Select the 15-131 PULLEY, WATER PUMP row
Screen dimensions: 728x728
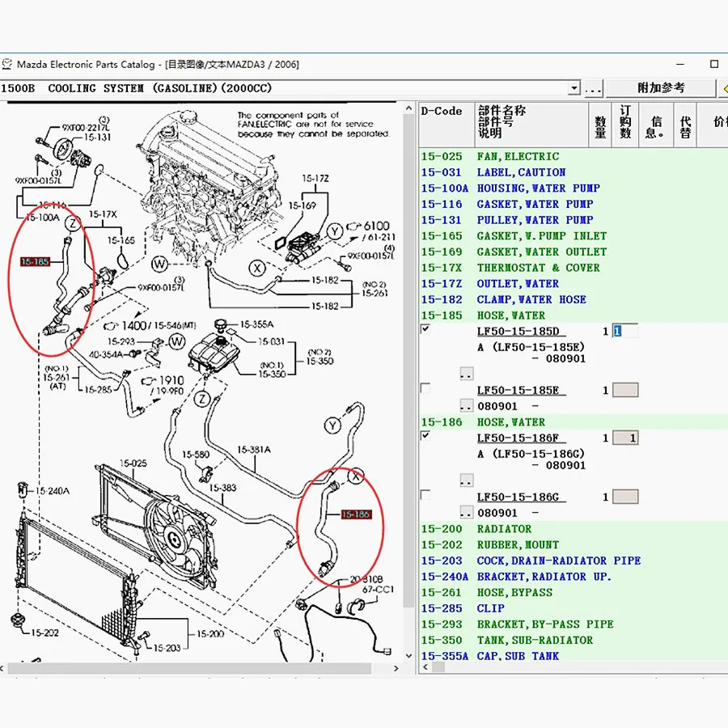click(x=574, y=220)
